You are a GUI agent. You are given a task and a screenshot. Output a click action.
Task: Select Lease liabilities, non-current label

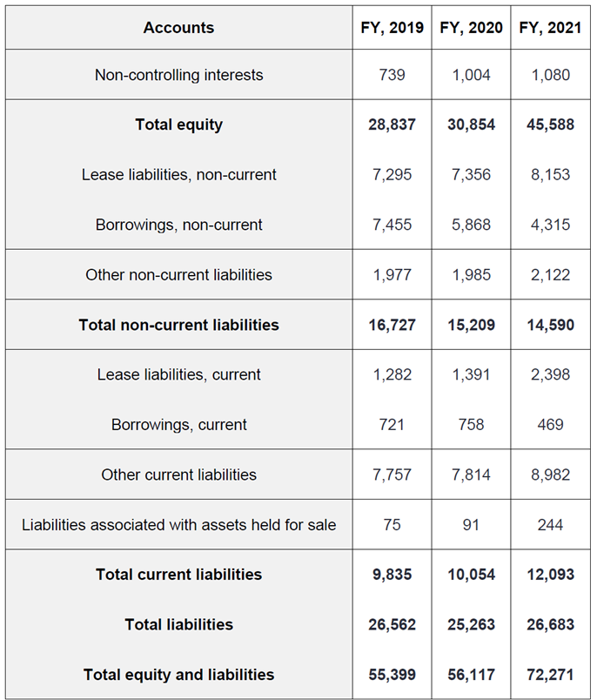(x=178, y=174)
